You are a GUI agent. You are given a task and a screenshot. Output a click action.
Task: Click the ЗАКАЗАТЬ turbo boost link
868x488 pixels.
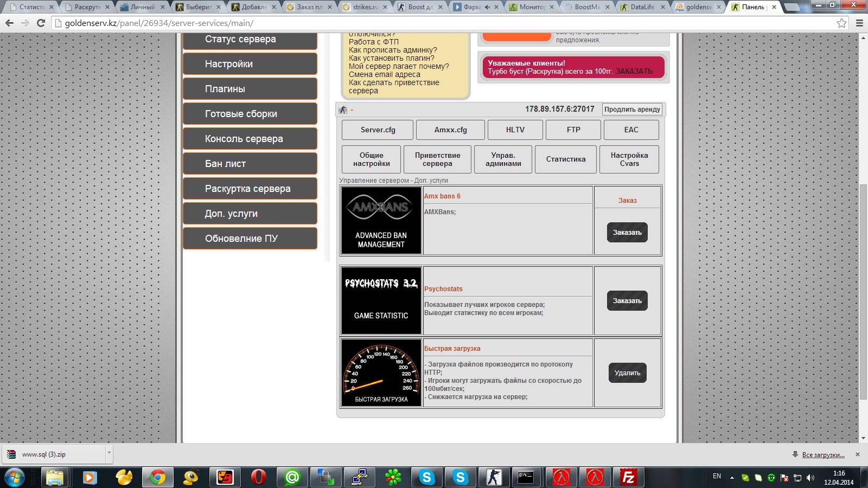[634, 72]
